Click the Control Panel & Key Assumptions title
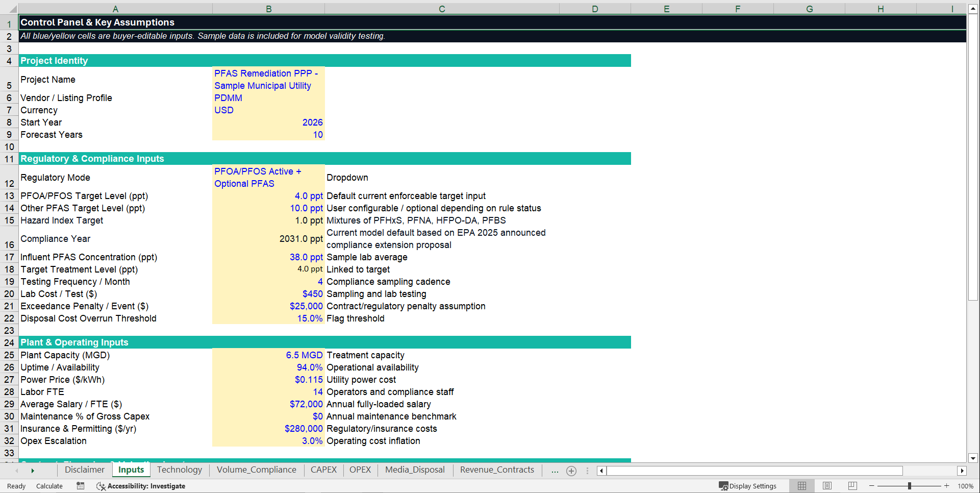This screenshot has height=493, width=980. click(x=97, y=22)
